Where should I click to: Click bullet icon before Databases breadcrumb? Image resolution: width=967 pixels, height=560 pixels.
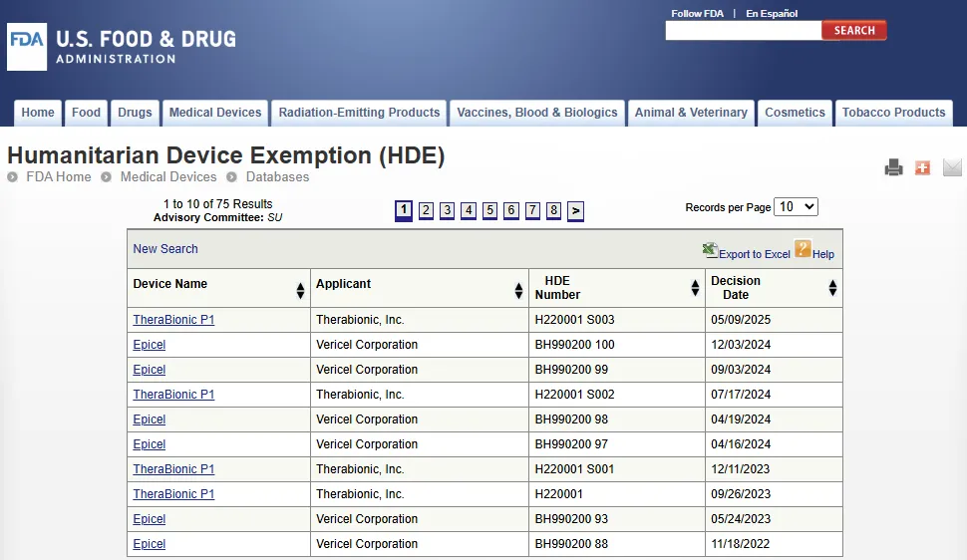(x=231, y=177)
